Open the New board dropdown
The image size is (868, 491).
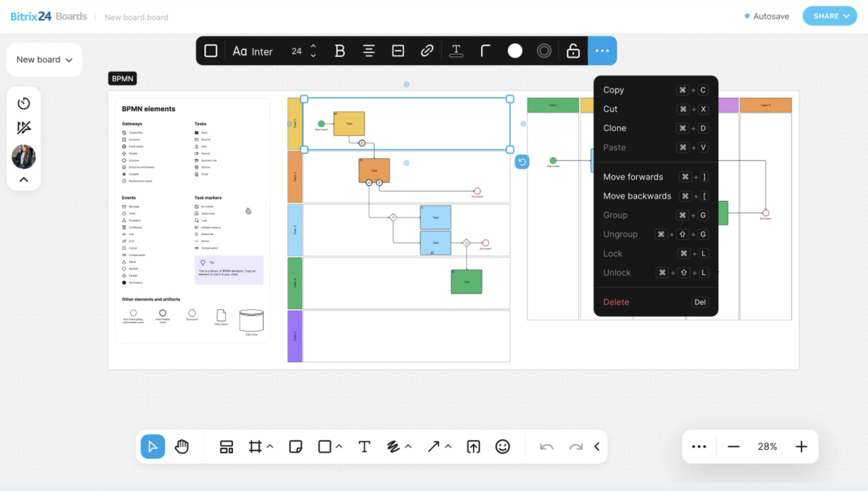pos(44,60)
